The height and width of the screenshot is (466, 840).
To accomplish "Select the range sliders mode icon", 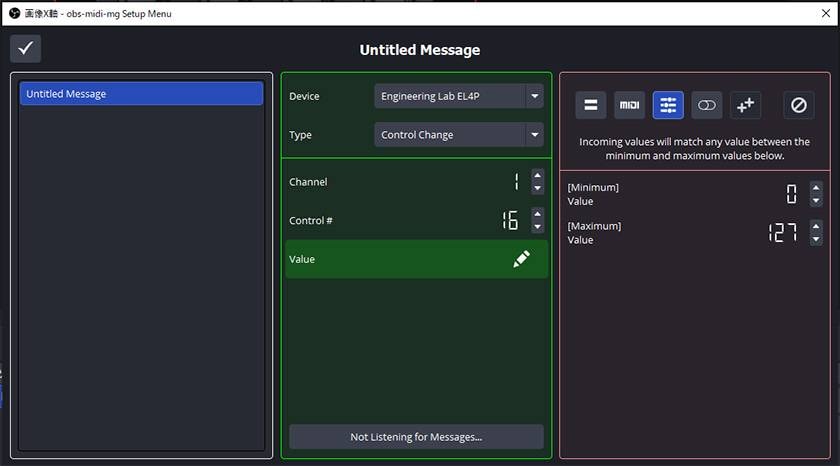I will tap(668, 105).
